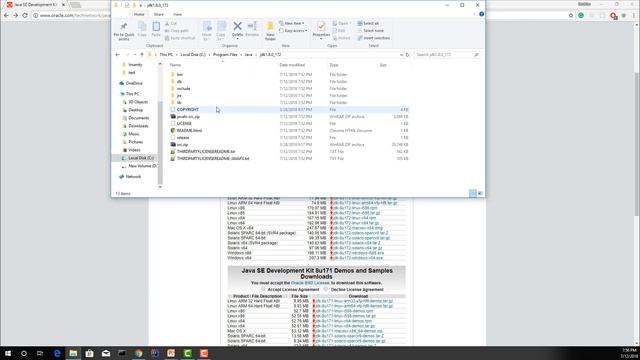Click This PC in address breadcrumb
Screen dimensions: 640x360
pos(166,55)
